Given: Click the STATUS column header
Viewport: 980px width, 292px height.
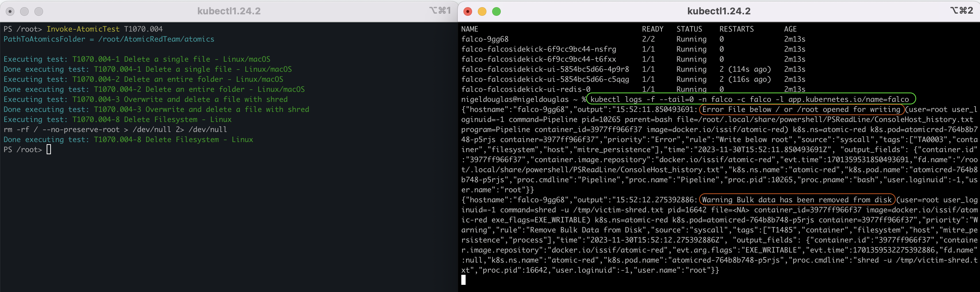Looking at the screenshot, I should [689, 29].
